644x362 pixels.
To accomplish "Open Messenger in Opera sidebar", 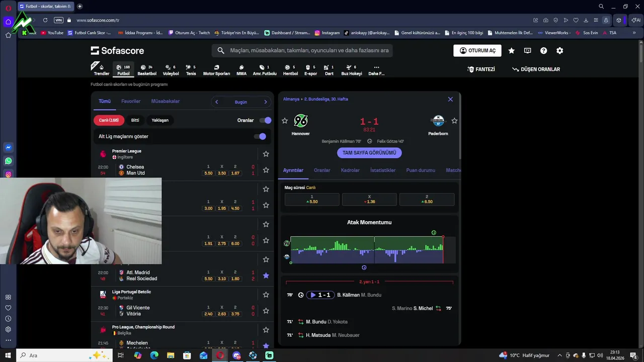I will [8, 147].
